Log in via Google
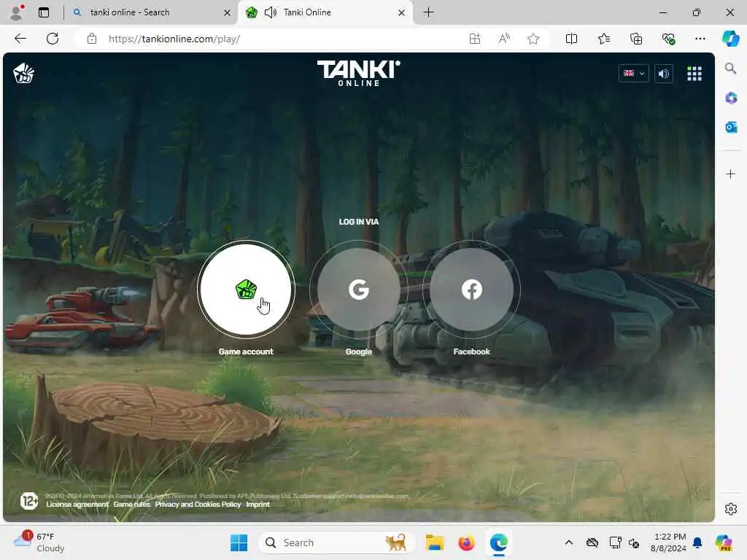 pyautogui.click(x=359, y=289)
